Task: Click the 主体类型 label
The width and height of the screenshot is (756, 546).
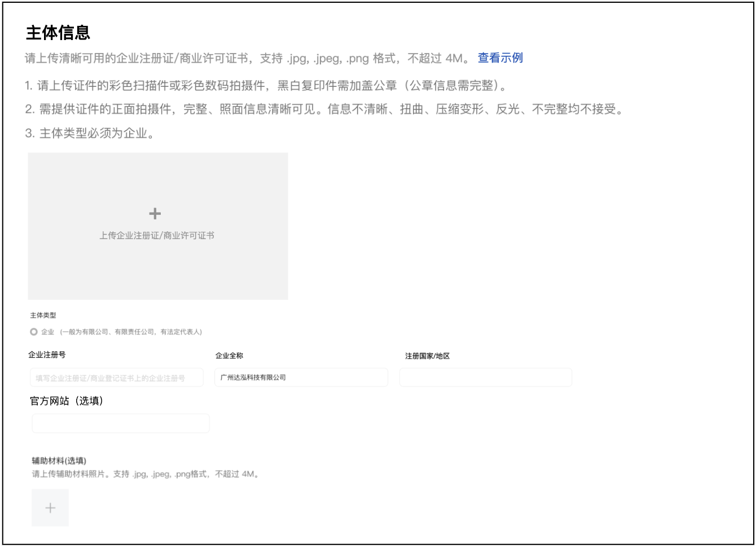Action: point(43,315)
